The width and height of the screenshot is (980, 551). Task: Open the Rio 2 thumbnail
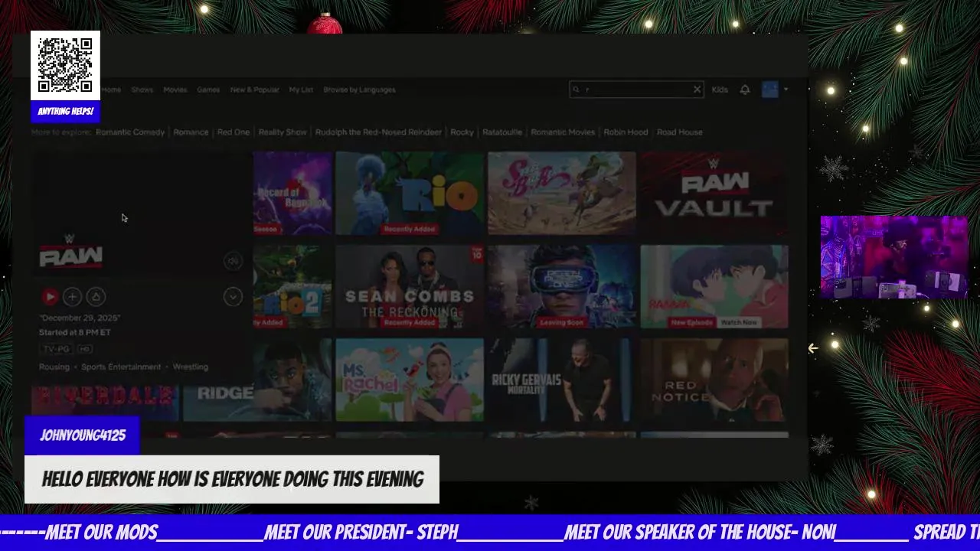tap(292, 286)
